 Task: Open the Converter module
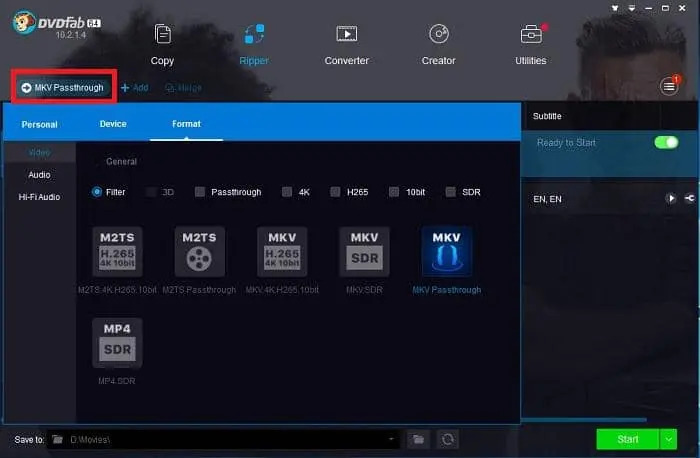(x=346, y=45)
